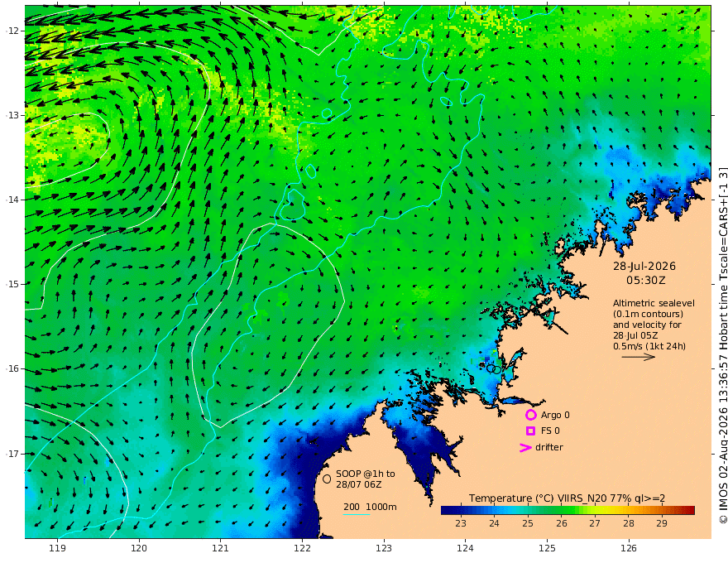Click the magenta FS square legend icon

530,431
